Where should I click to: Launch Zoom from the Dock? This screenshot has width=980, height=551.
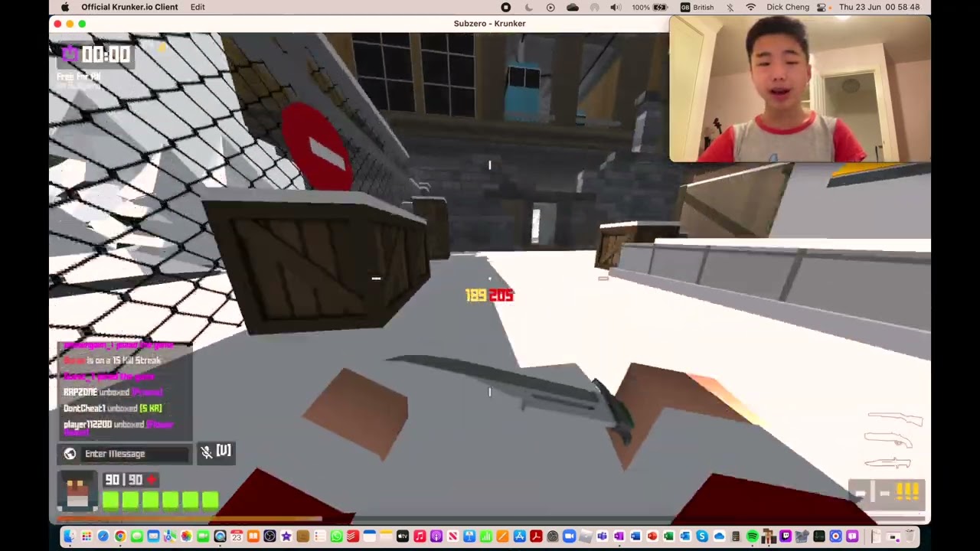[569, 536]
